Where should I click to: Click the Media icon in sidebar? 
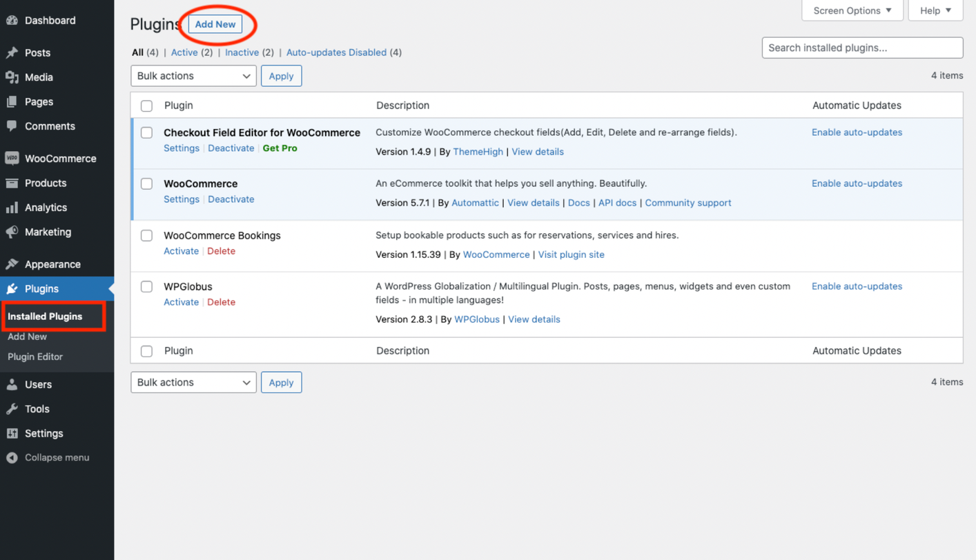click(x=12, y=77)
